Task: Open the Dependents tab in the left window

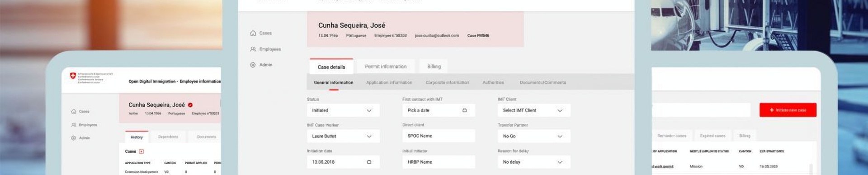Action: [168, 137]
